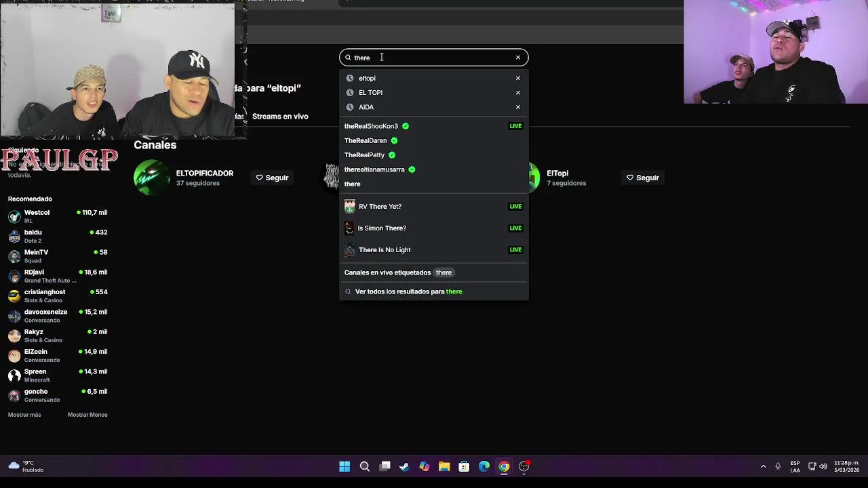Remove the "EL TOPI" search history entry

(518, 93)
